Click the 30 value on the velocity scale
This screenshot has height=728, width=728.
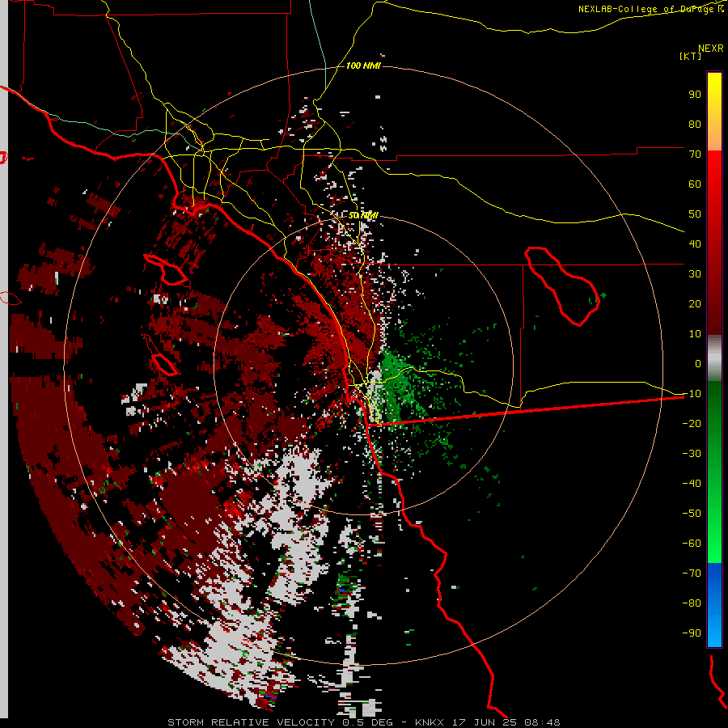[x=695, y=274]
